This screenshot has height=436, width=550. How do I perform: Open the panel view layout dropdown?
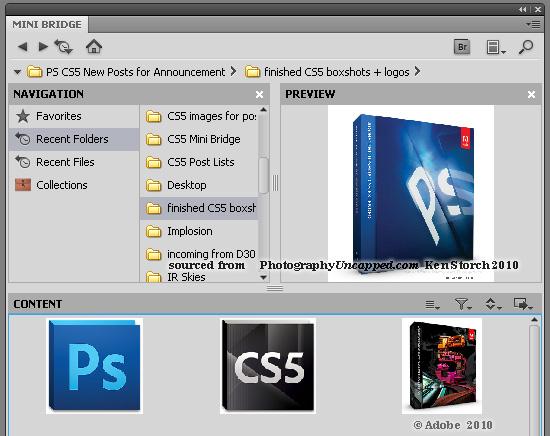tap(496, 47)
